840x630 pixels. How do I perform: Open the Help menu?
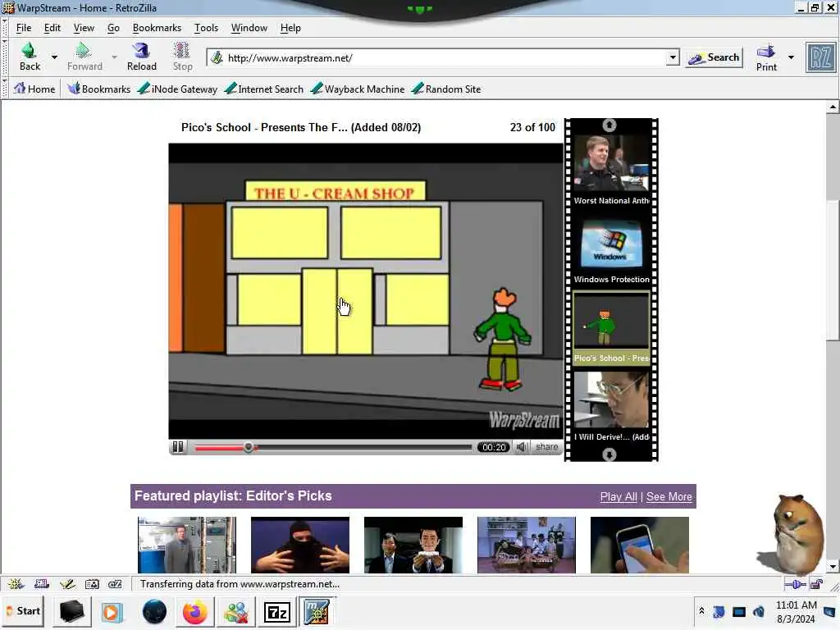pyautogui.click(x=290, y=28)
